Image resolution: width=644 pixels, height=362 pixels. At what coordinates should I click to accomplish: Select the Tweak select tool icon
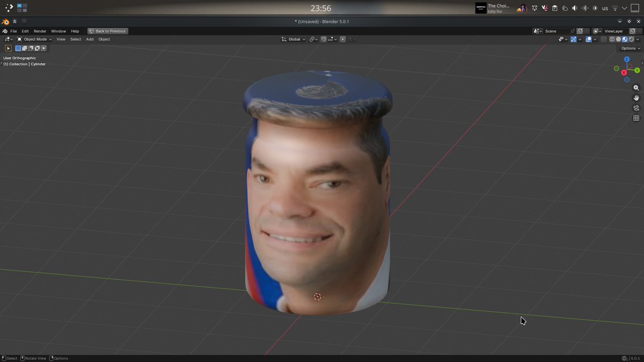click(x=8, y=48)
